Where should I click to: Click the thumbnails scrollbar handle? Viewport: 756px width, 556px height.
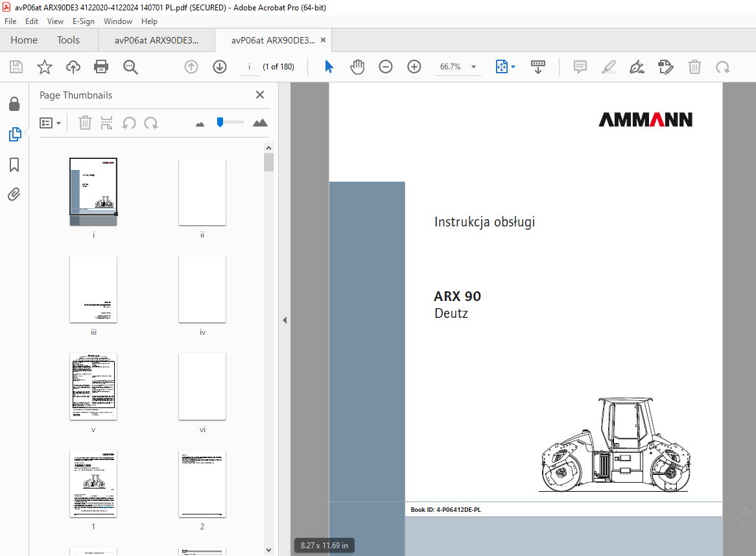[268, 162]
